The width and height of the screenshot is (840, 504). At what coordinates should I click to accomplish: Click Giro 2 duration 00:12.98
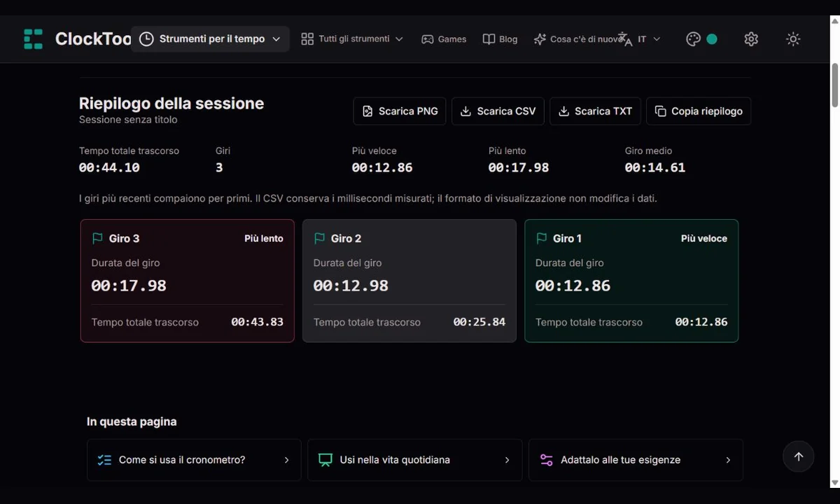coord(351,286)
